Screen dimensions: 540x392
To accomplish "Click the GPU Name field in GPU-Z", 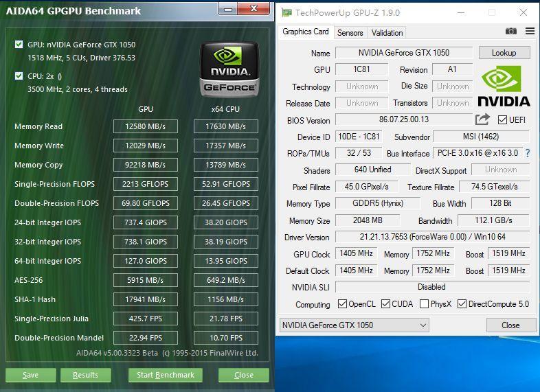I will point(404,53).
